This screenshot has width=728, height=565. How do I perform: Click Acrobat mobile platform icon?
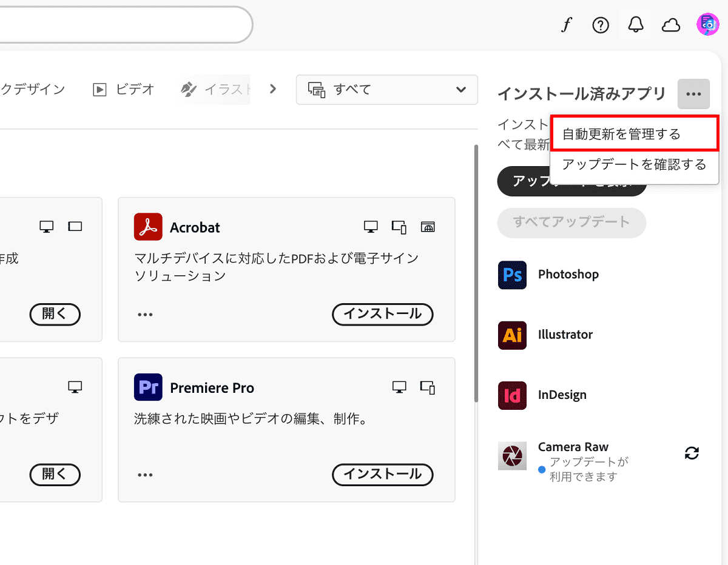399,227
